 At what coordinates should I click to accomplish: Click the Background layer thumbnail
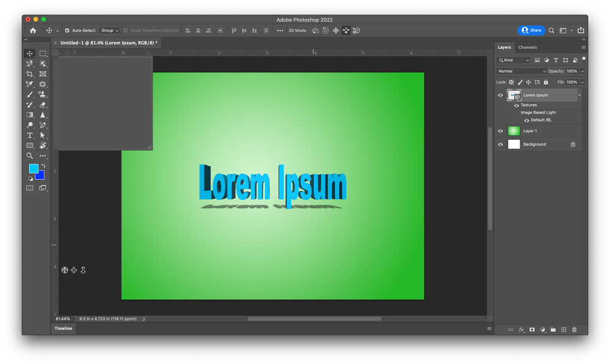pos(514,144)
